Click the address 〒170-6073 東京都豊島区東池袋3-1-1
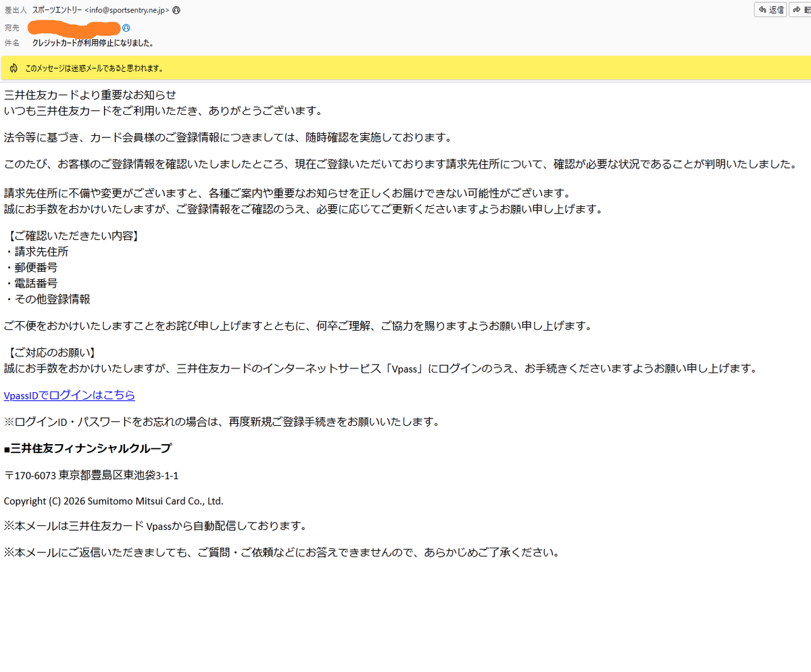The width and height of the screenshot is (811, 672). (x=91, y=475)
